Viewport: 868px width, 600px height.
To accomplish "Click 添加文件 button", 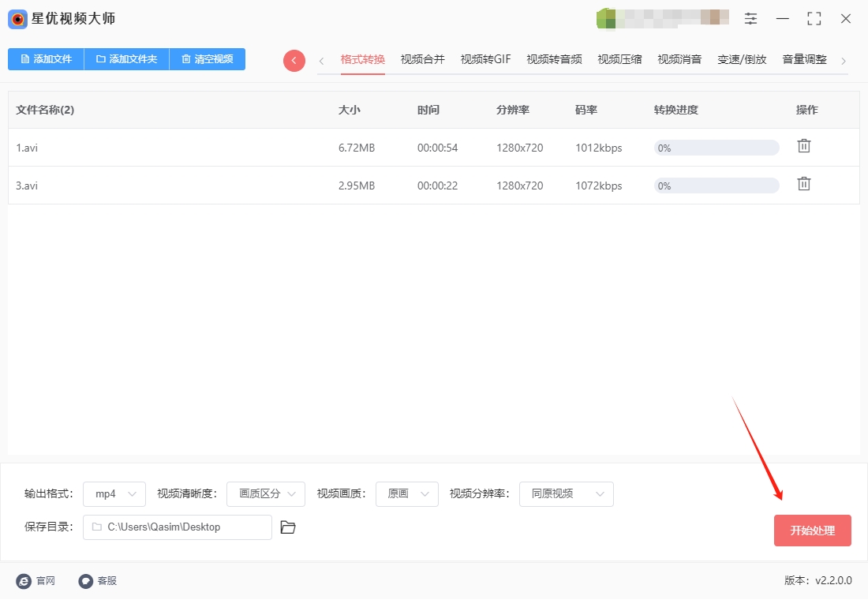I will pyautogui.click(x=46, y=59).
